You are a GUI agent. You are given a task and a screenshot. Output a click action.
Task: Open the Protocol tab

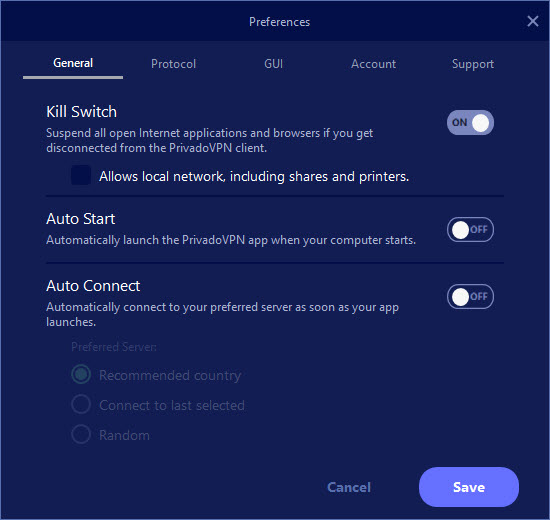click(x=173, y=64)
